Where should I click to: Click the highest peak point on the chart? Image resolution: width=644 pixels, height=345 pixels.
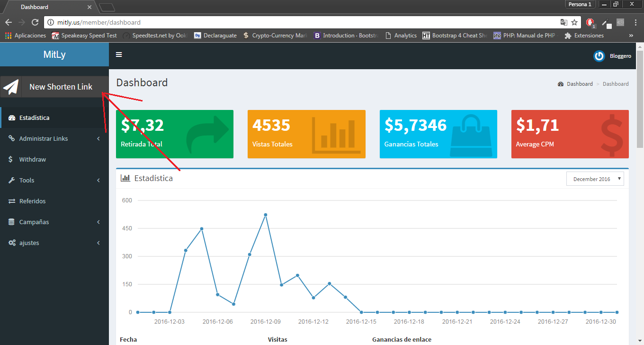[266, 215]
